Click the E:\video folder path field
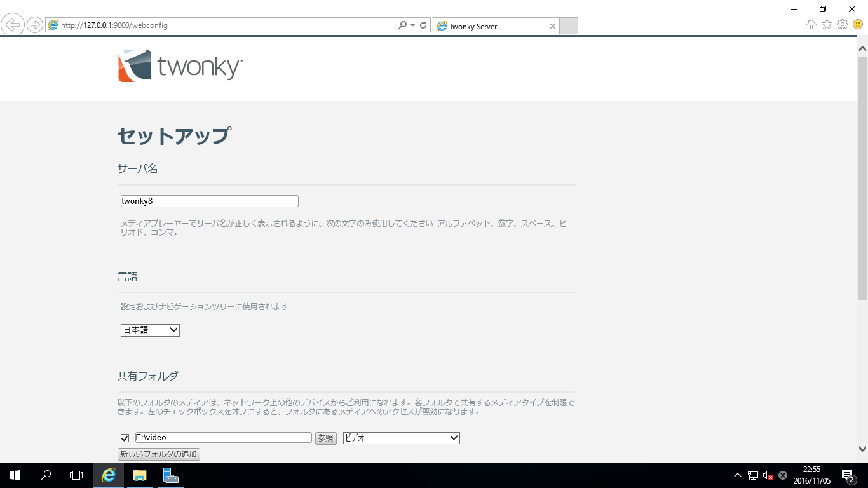The image size is (868, 488). tap(224, 438)
